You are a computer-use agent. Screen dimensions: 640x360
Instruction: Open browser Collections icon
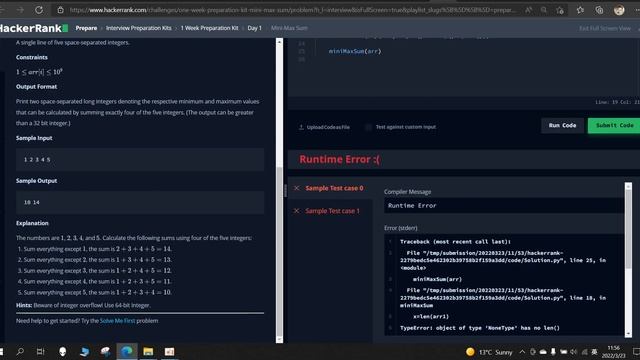599,10
